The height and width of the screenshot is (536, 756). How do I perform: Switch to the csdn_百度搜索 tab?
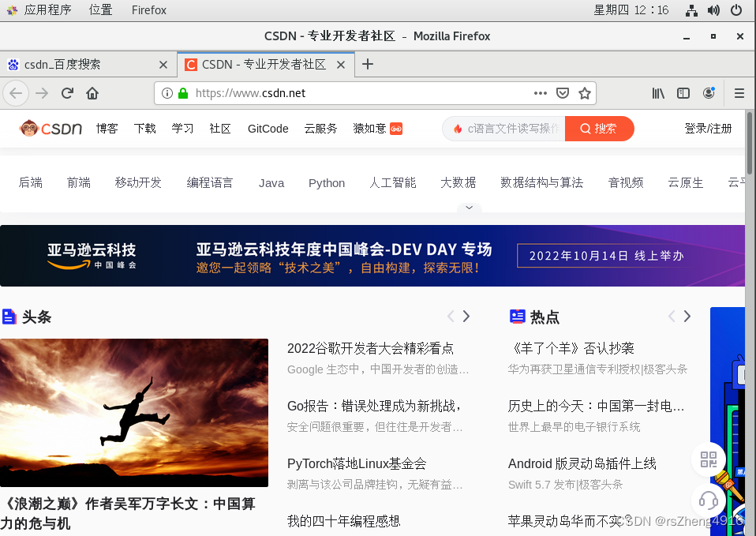[x=88, y=65]
